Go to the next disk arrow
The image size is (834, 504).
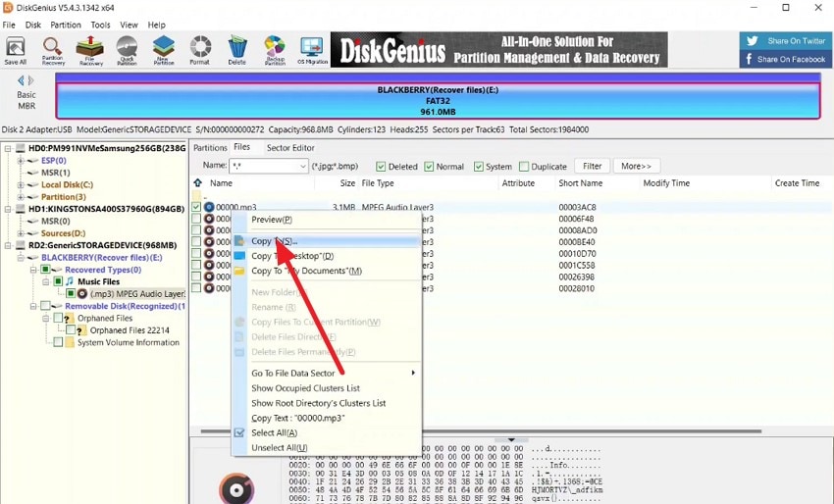[x=30, y=80]
